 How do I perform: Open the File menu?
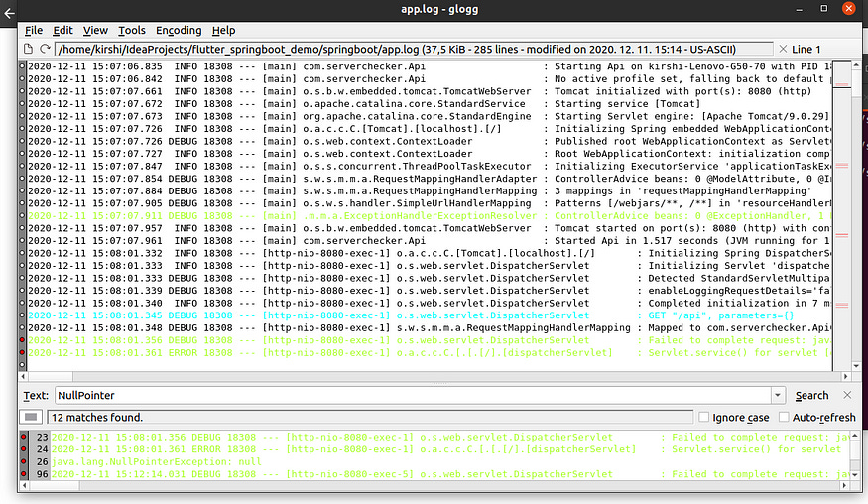[x=33, y=30]
